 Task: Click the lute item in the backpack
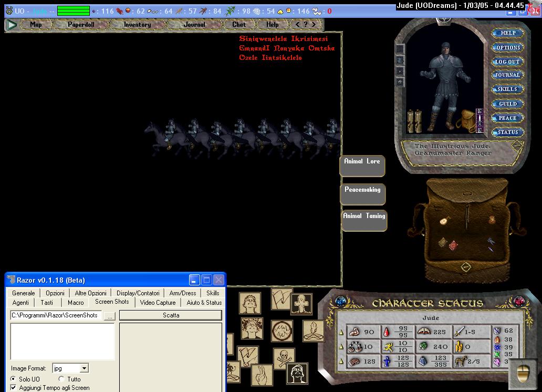444,220
